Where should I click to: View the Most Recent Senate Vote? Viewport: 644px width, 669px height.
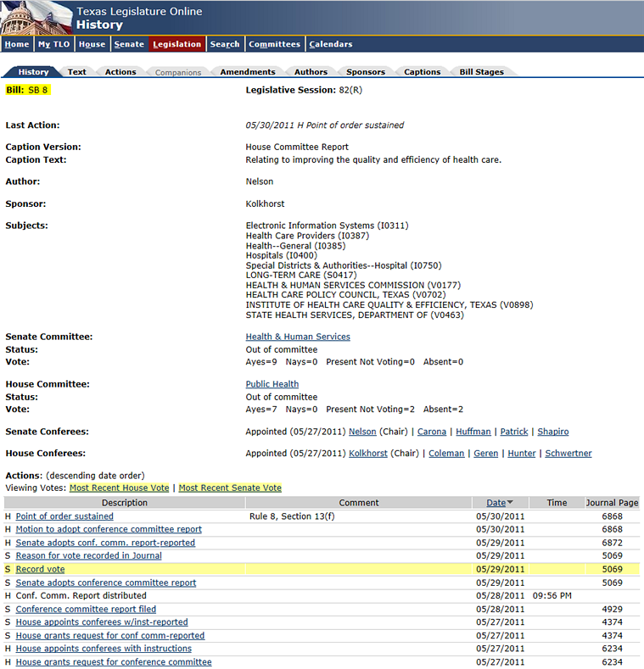click(x=230, y=488)
